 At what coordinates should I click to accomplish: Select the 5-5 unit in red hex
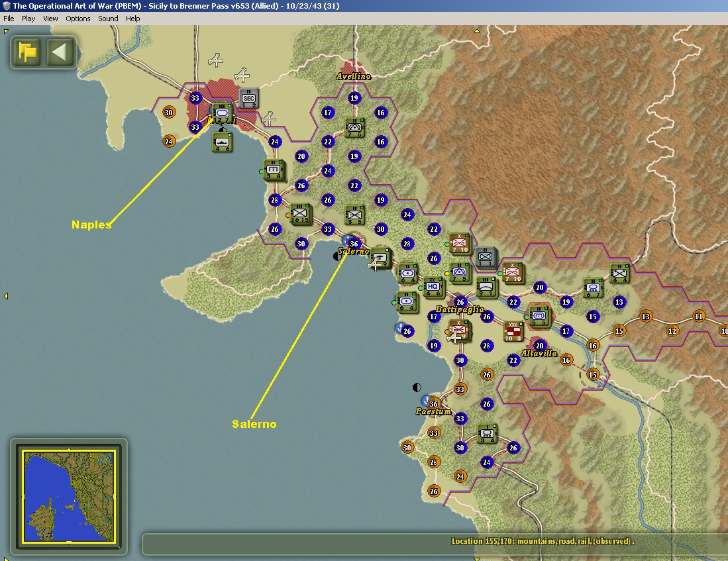[539, 316]
